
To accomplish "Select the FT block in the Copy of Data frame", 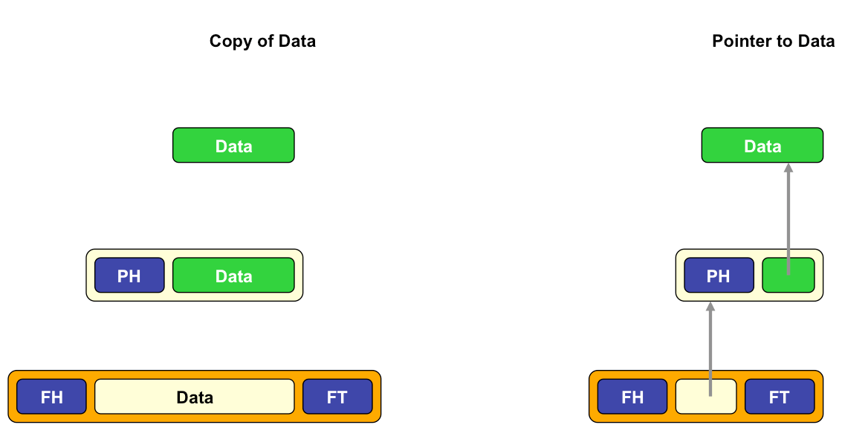I will tap(337, 397).
